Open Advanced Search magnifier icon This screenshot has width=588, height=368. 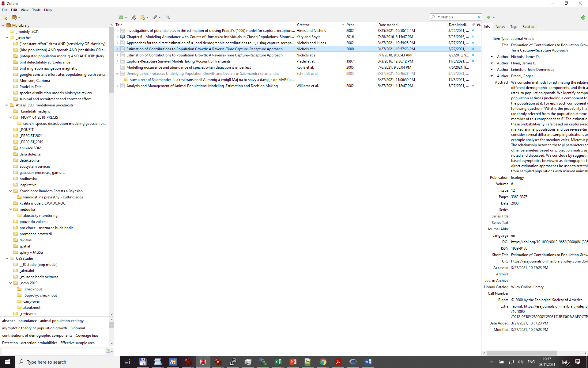[168, 17]
